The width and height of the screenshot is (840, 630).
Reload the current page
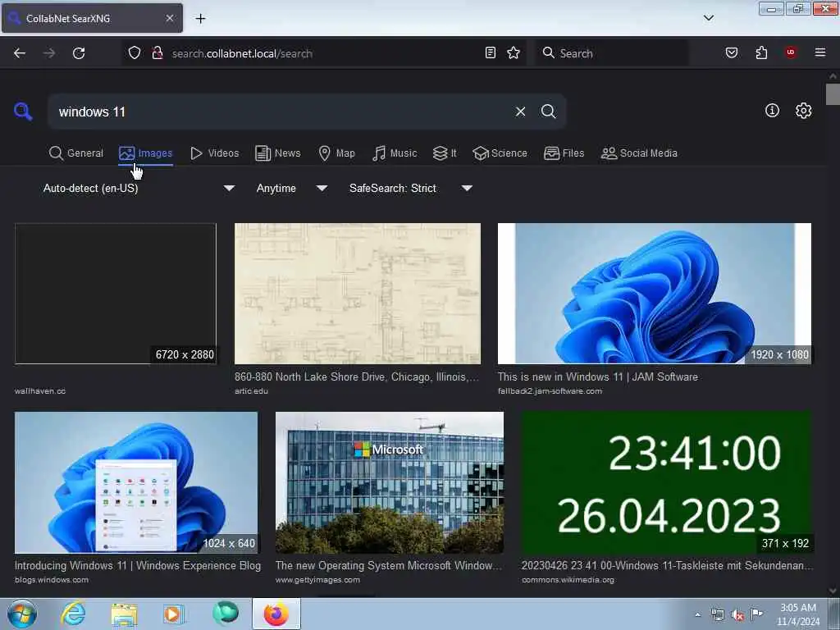79,53
